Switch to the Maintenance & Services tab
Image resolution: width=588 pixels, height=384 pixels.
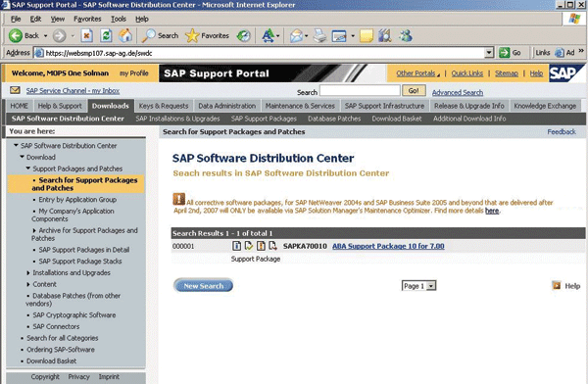pyautogui.click(x=300, y=106)
